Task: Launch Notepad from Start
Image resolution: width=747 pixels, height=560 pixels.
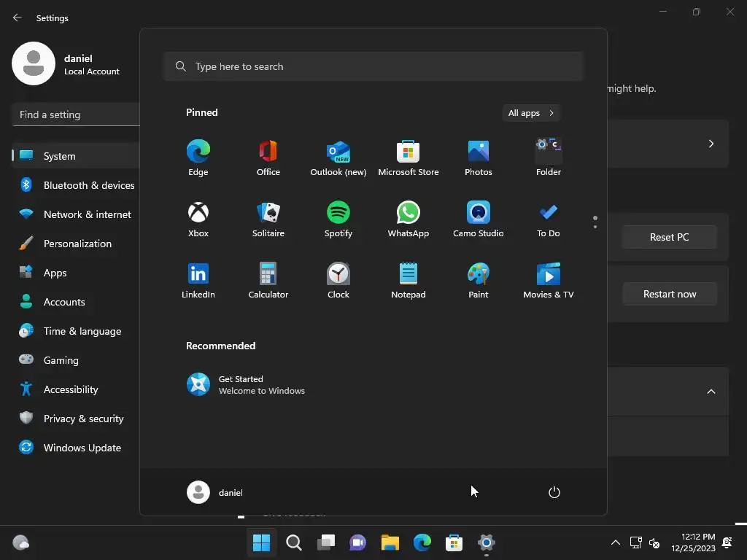Action: click(x=409, y=281)
